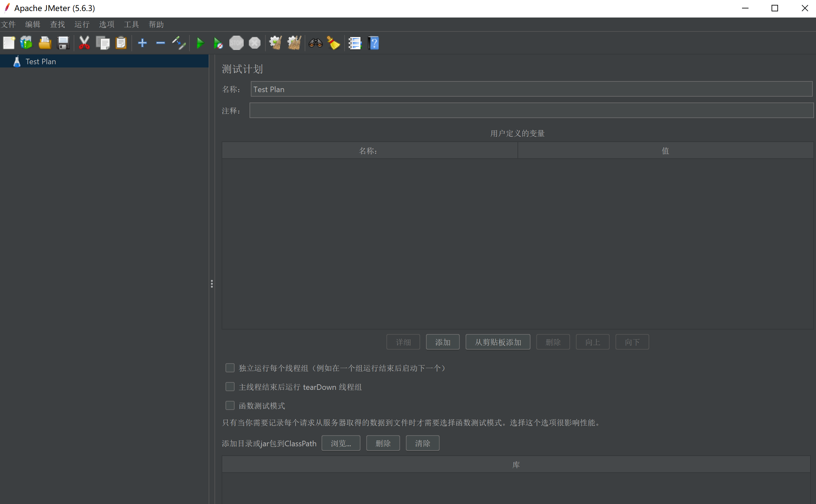816x504 pixels.
Task: Open the 运行 menu
Action: pos(82,24)
